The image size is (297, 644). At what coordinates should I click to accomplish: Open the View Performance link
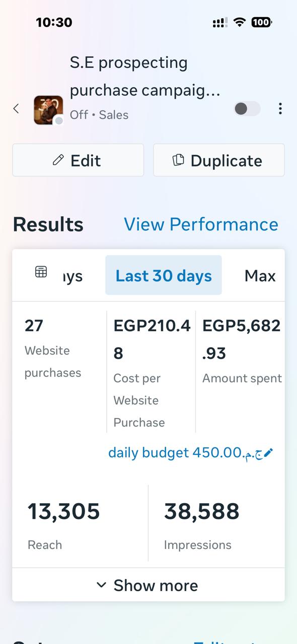click(x=201, y=224)
